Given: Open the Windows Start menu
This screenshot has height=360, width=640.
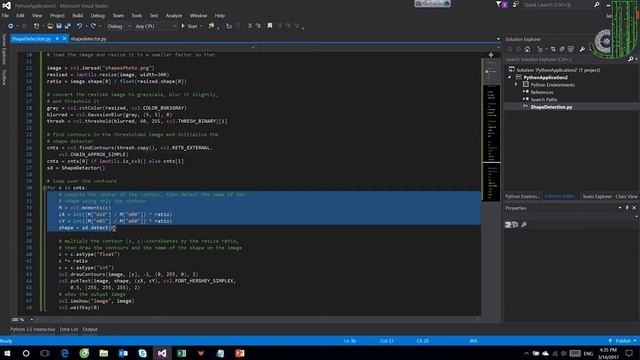Looking at the screenshot, I should click(x=7, y=353).
